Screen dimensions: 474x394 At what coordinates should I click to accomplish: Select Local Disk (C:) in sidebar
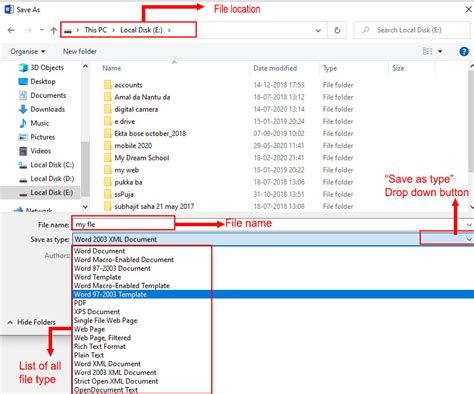click(x=46, y=165)
